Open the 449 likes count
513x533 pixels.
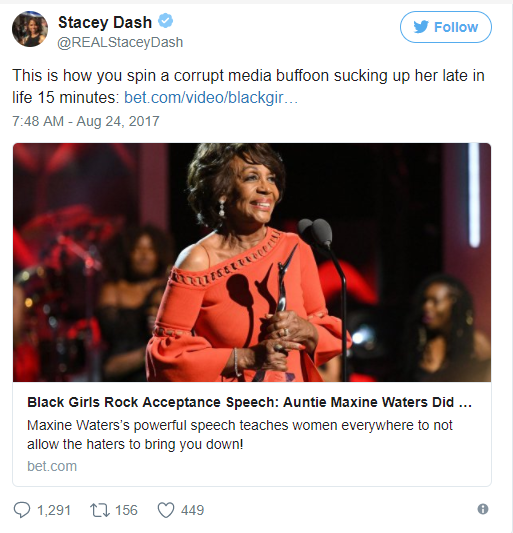coord(192,510)
